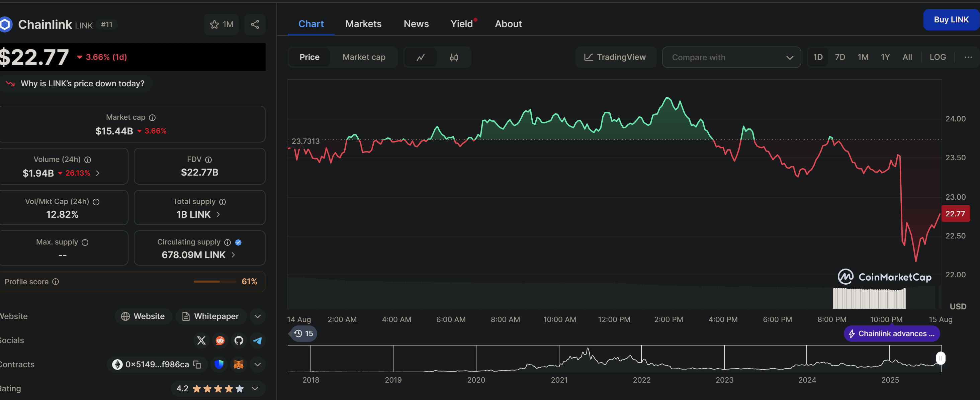980x400 pixels.
Task: Expand the rating details chevron
Action: (255, 388)
